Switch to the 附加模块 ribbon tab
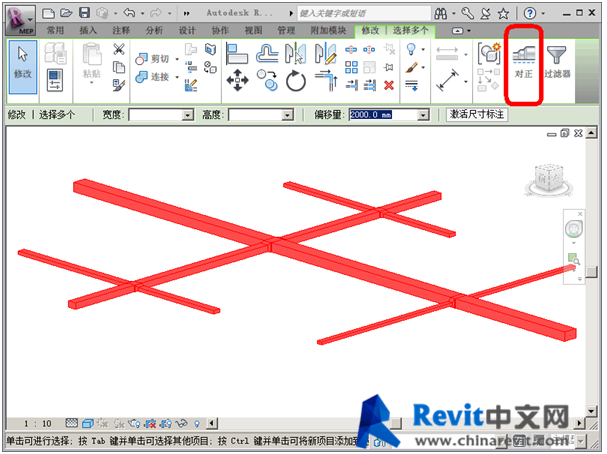Image resolution: width=607 pixels, height=454 pixels. pos(328,30)
